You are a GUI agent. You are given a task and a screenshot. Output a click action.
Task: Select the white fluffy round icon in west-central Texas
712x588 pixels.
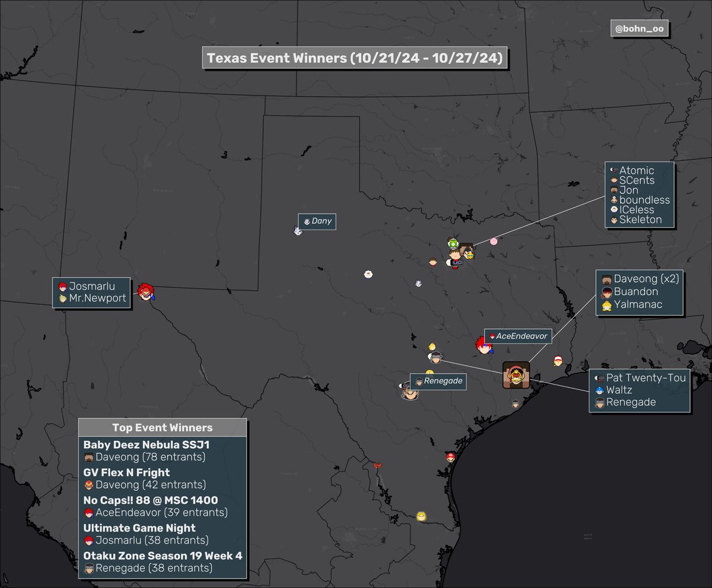pyautogui.click(x=368, y=274)
